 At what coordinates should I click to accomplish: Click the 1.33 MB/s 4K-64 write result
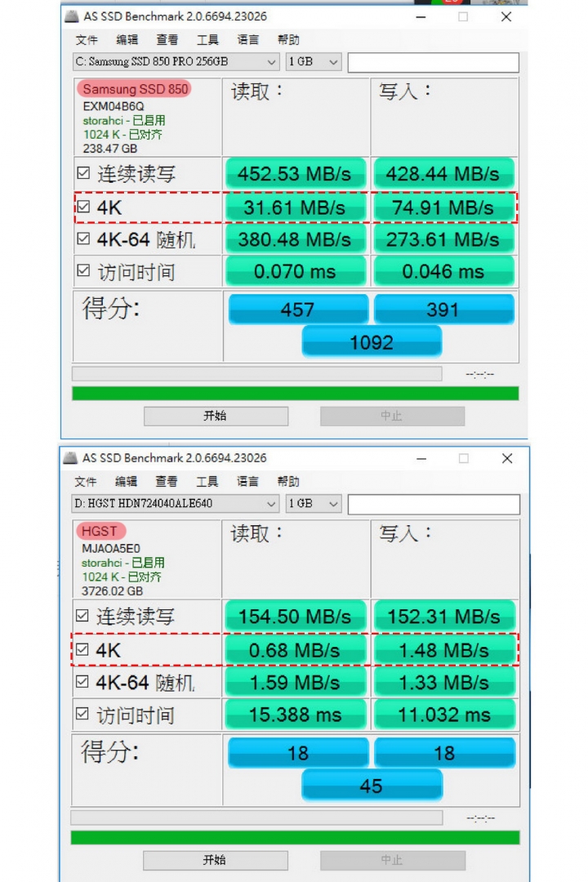click(443, 682)
